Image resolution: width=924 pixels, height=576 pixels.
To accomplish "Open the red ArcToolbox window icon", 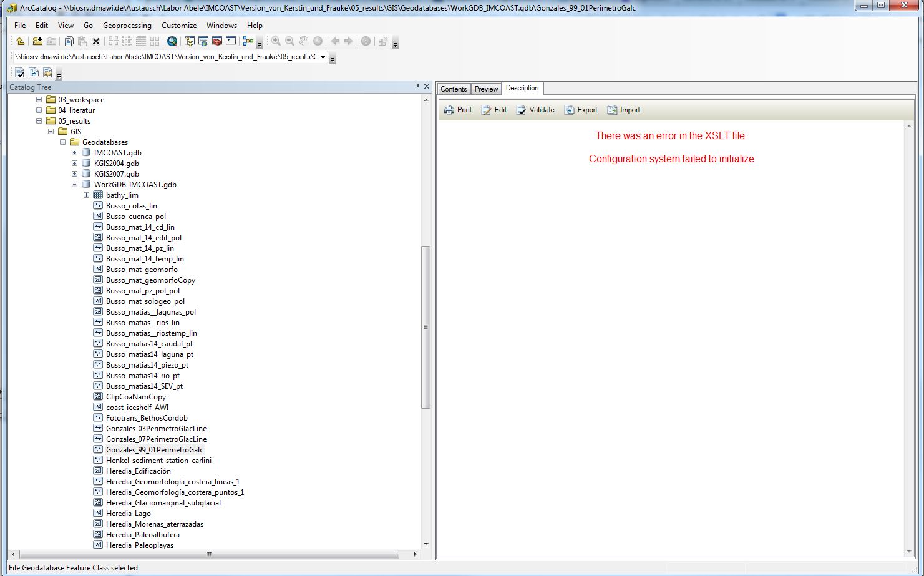I will 217,41.
